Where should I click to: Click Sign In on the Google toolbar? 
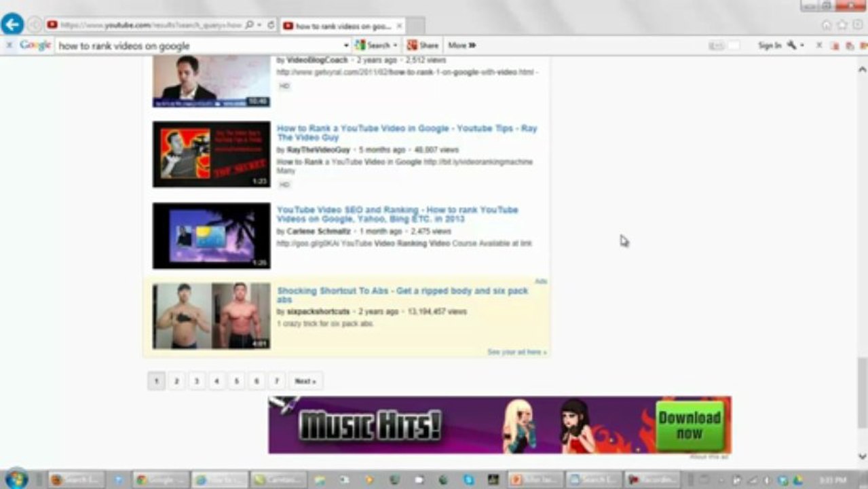click(x=770, y=46)
